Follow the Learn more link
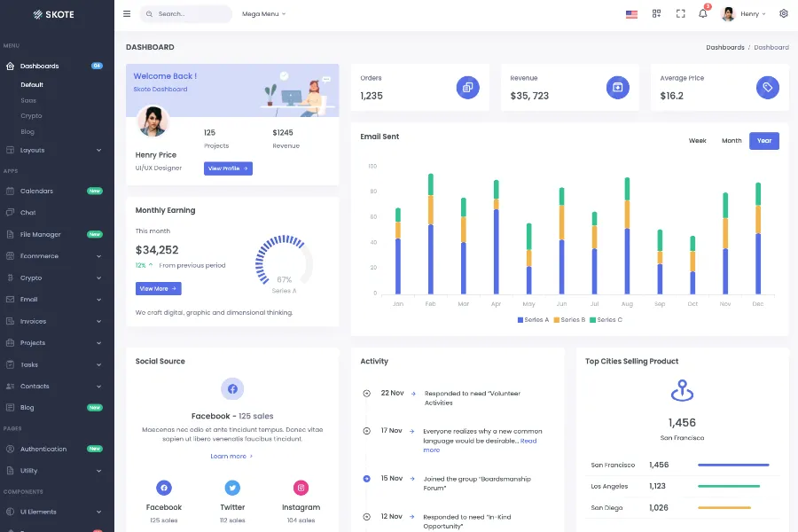This screenshot has width=798, height=532. [x=231, y=456]
